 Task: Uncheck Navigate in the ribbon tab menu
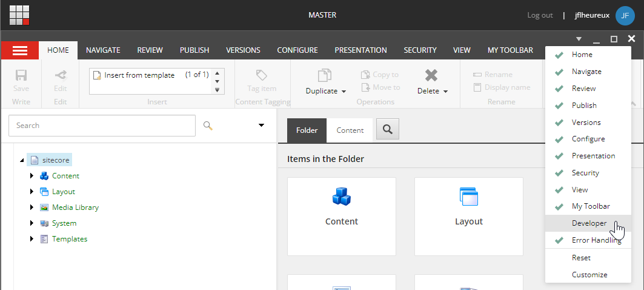[588, 72]
